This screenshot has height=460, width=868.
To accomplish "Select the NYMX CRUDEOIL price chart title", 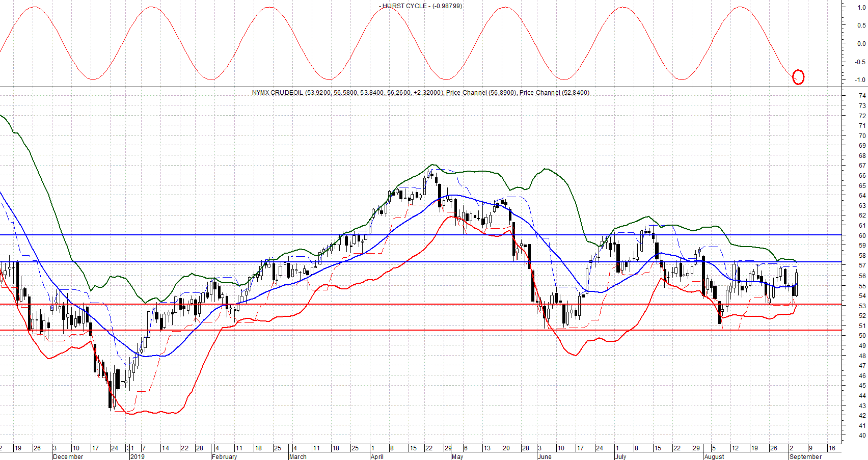I will pyautogui.click(x=421, y=93).
